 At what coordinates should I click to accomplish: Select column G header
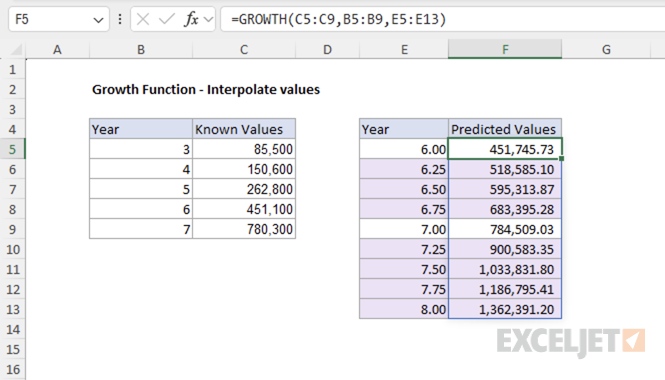click(606, 50)
